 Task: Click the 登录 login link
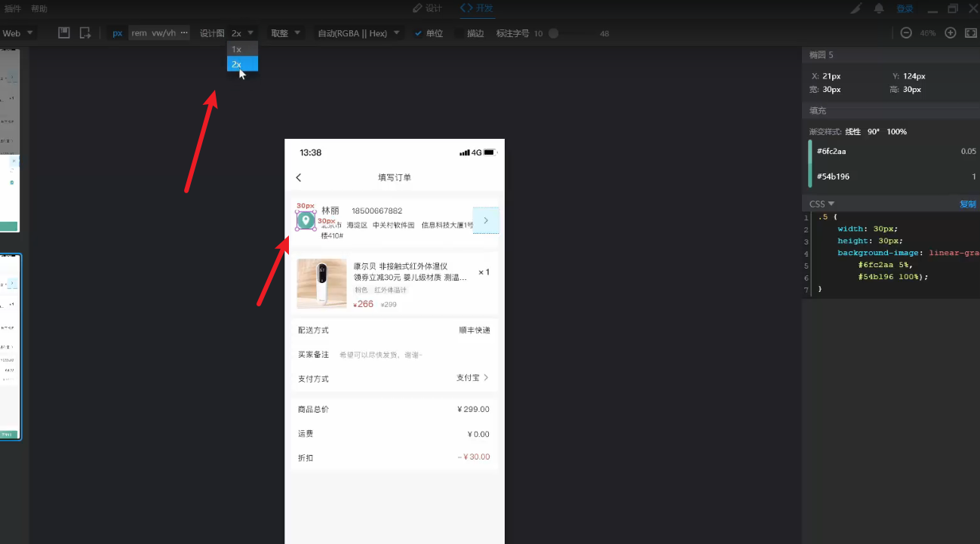tap(905, 9)
